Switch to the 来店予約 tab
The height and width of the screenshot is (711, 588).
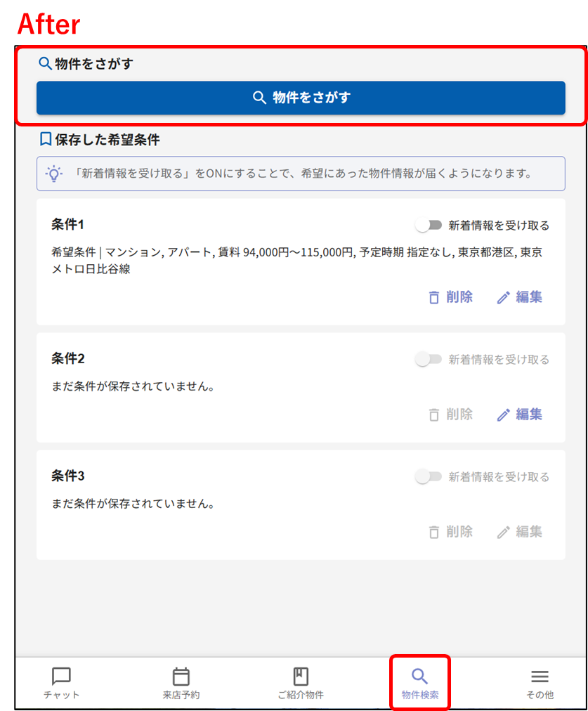[x=181, y=684]
